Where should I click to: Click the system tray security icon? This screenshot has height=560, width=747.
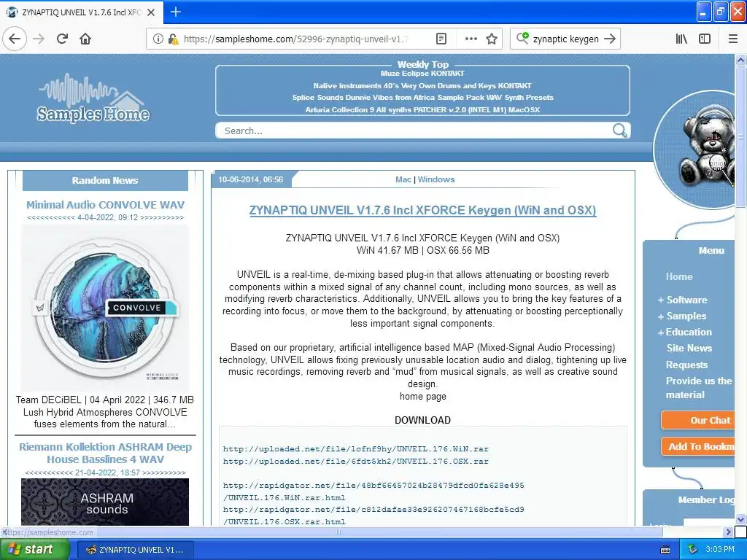coord(692,550)
